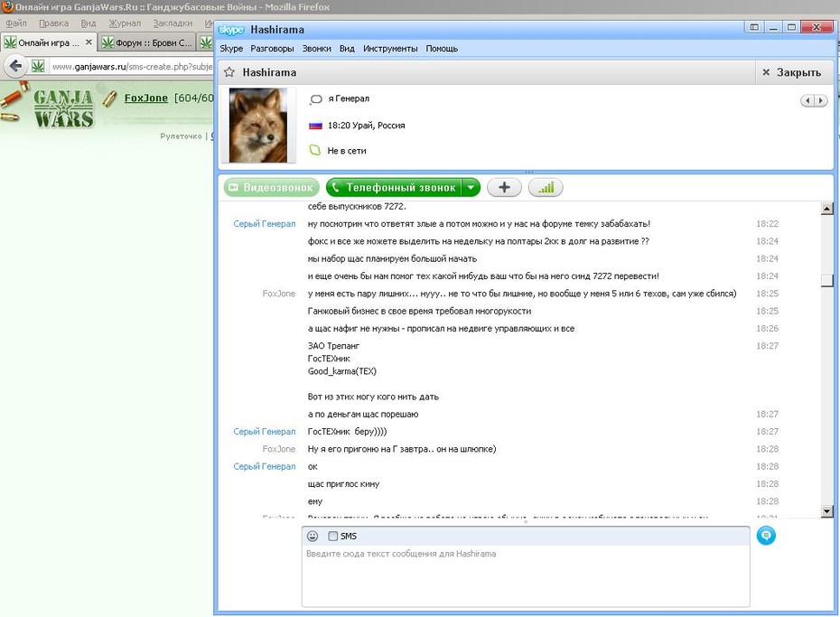
Task: Add people with the plus button
Action: [504, 188]
